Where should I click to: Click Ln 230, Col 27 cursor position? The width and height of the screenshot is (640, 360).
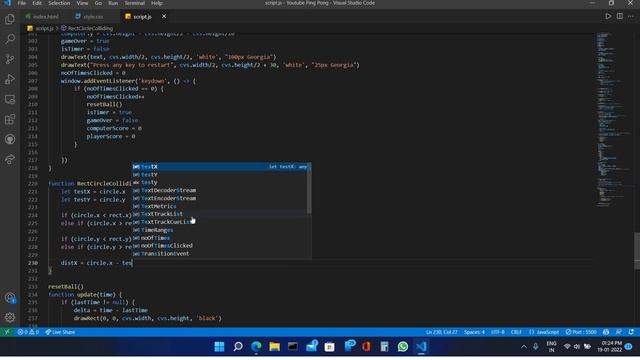(442, 332)
